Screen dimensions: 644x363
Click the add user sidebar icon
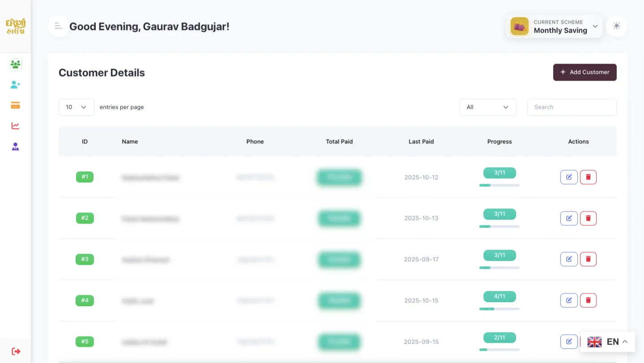[x=15, y=85]
